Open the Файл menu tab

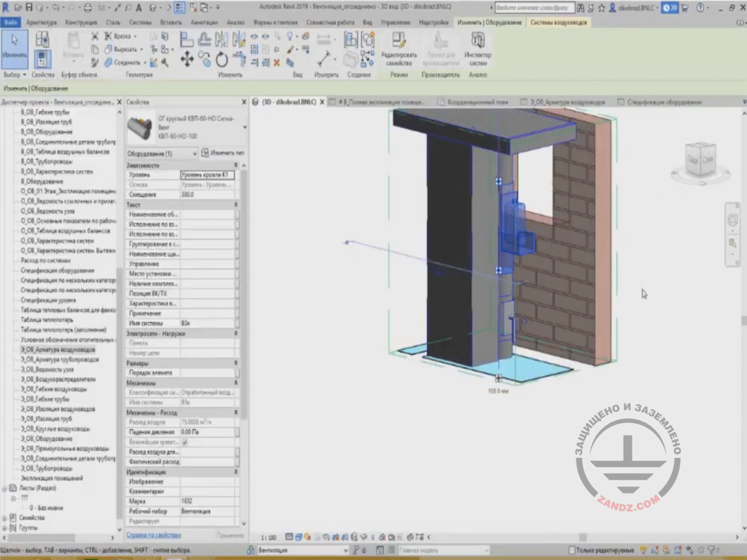[x=9, y=22]
